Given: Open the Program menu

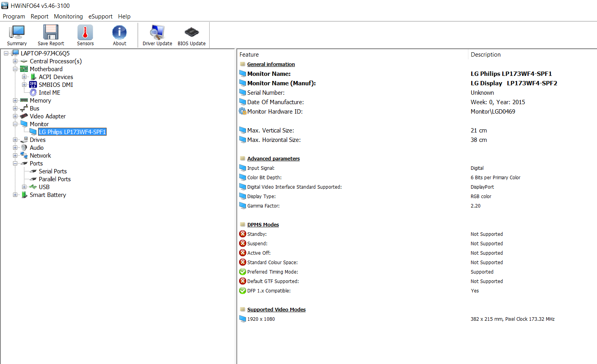Looking at the screenshot, I should [x=14, y=17].
